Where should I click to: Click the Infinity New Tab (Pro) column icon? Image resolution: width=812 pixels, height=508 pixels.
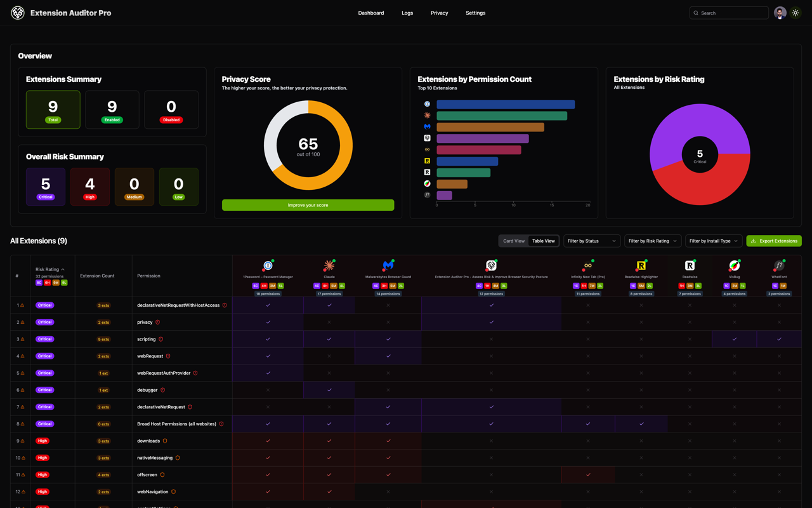pyautogui.click(x=588, y=265)
